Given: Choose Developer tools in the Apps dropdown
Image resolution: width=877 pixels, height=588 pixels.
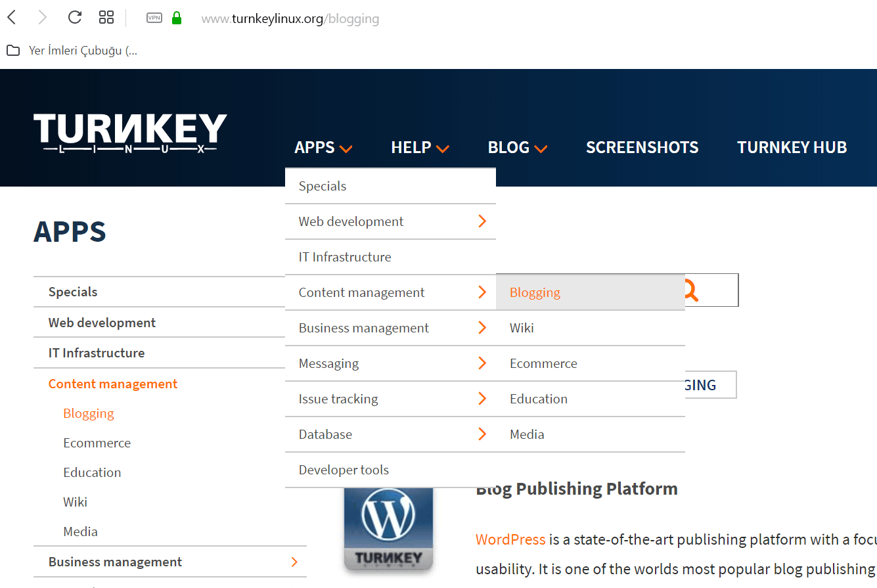Looking at the screenshot, I should click(344, 470).
